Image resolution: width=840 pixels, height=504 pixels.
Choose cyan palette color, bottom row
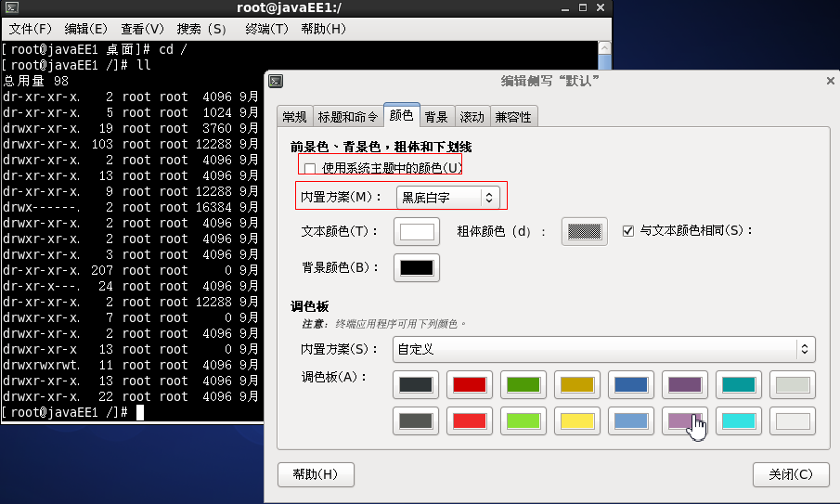pyautogui.click(x=739, y=421)
